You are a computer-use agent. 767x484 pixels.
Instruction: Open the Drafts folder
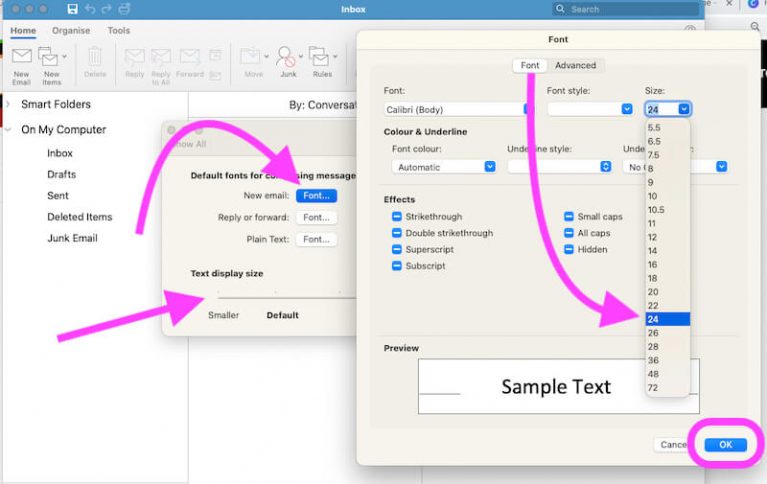tap(62, 174)
